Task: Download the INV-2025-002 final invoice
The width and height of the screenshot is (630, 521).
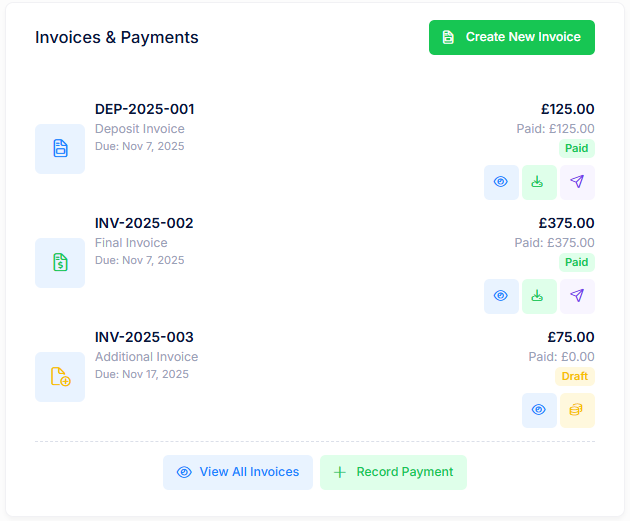Action: coord(539,296)
